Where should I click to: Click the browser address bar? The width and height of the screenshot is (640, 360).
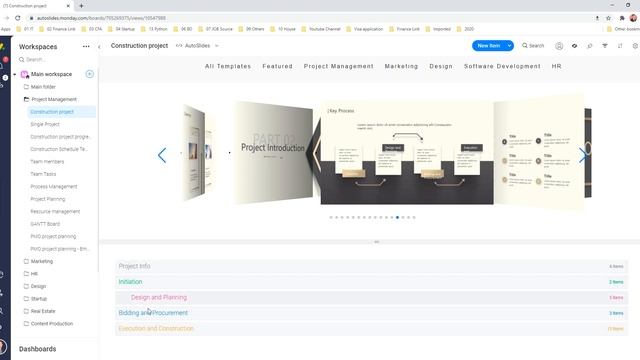(310, 18)
